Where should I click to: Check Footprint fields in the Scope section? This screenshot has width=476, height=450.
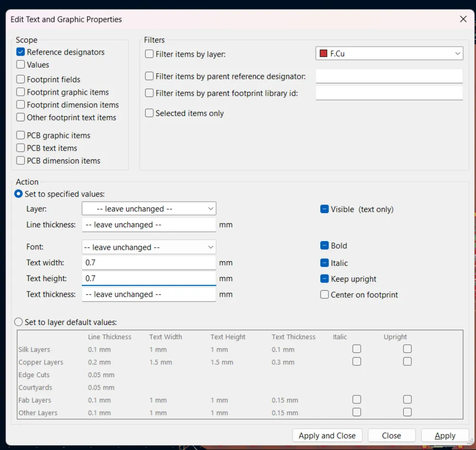pos(20,79)
